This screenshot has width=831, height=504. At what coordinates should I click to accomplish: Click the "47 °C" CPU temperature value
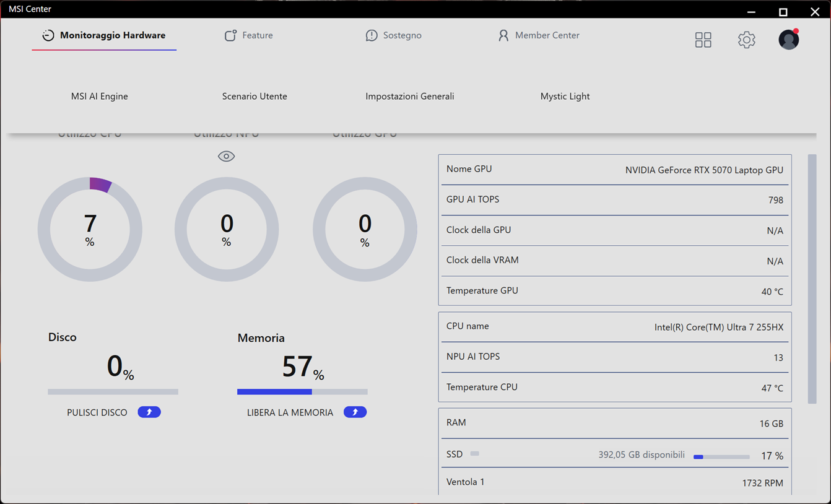pyautogui.click(x=772, y=388)
